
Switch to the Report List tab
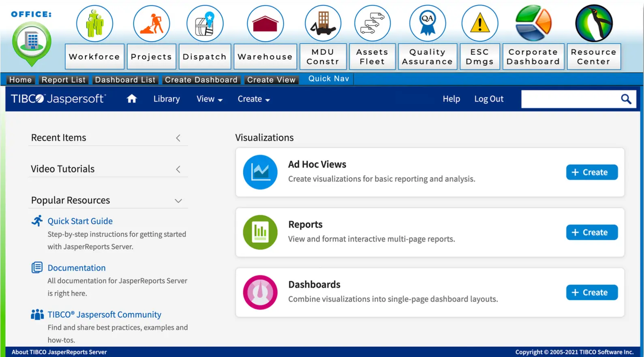pyautogui.click(x=64, y=80)
